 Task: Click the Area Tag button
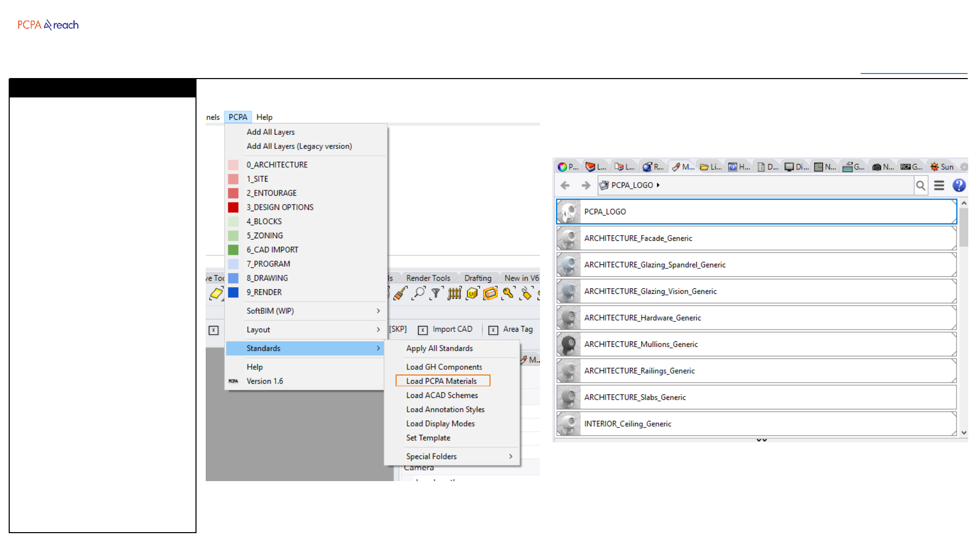518,330
